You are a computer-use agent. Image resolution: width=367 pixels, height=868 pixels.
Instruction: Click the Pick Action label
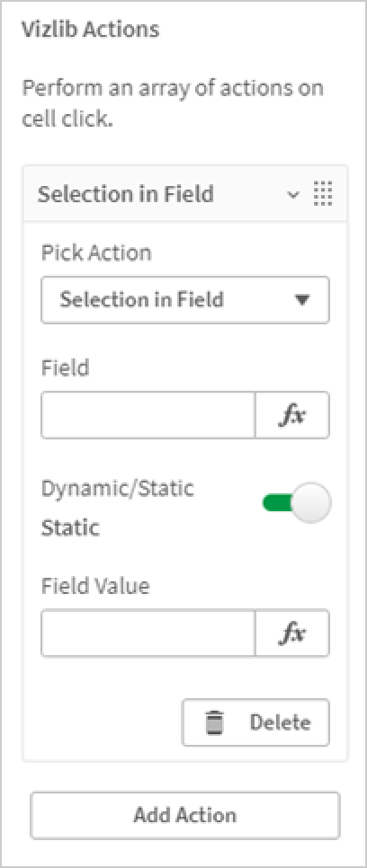(x=96, y=253)
